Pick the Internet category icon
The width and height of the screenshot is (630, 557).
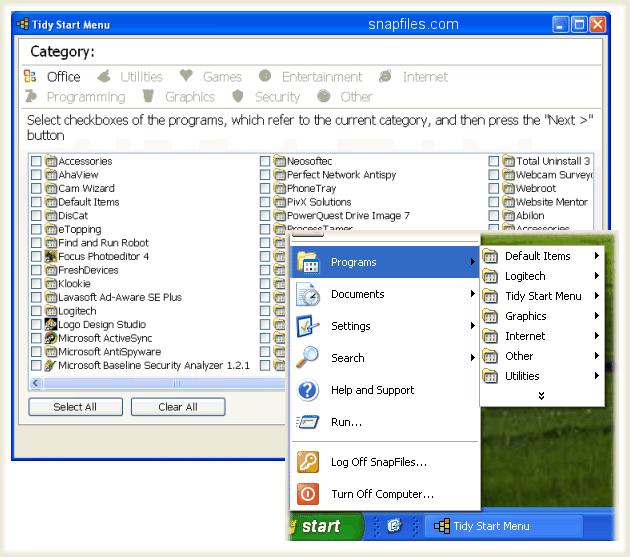385,76
